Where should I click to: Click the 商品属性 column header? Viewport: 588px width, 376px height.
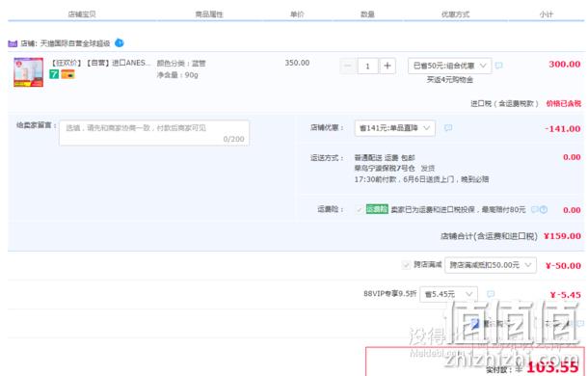pyautogui.click(x=209, y=14)
